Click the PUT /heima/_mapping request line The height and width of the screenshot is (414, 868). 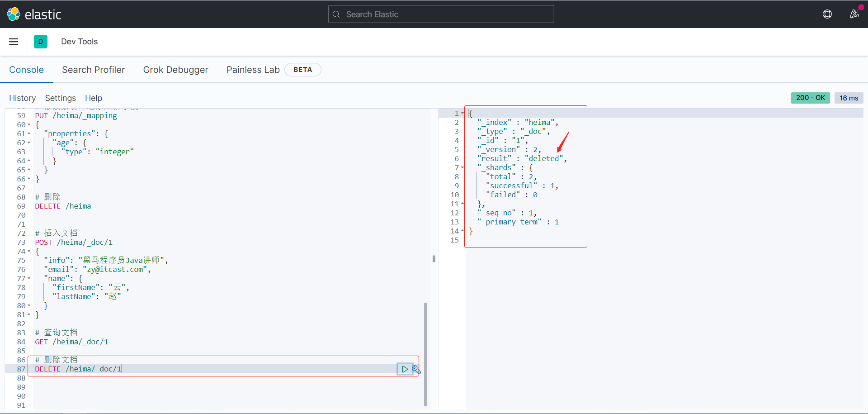coord(76,116)
